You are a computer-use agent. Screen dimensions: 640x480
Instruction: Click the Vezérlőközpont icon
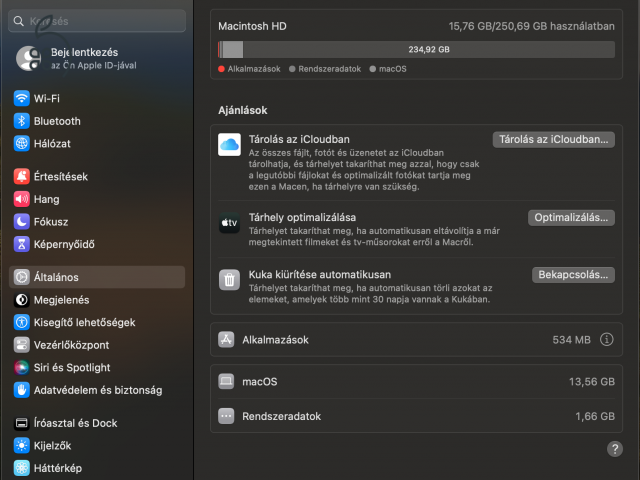coord(22,345)
